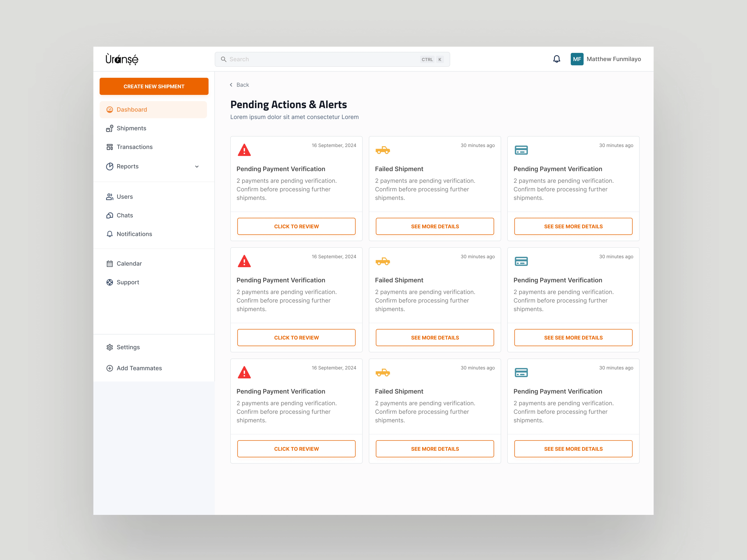
Task: Select Add Teammates in the sidebar
Action: pos(153,368)
